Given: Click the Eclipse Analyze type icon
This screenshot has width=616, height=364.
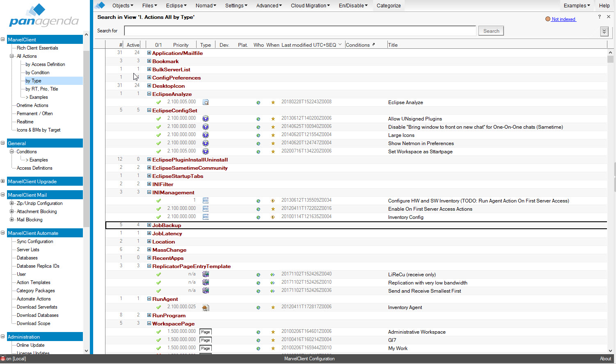Looking at the screenshot, I should tap(206, 102).
